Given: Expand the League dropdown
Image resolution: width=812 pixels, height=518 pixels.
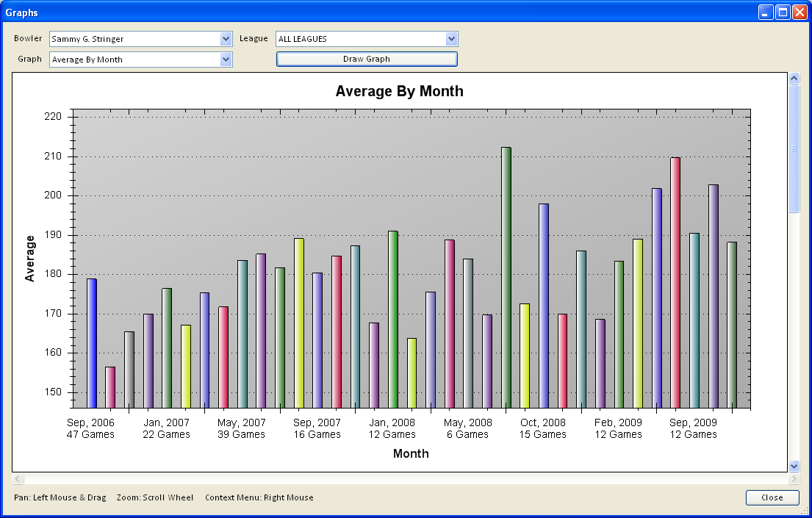Looking at the screenshot, I should [451, 39].
